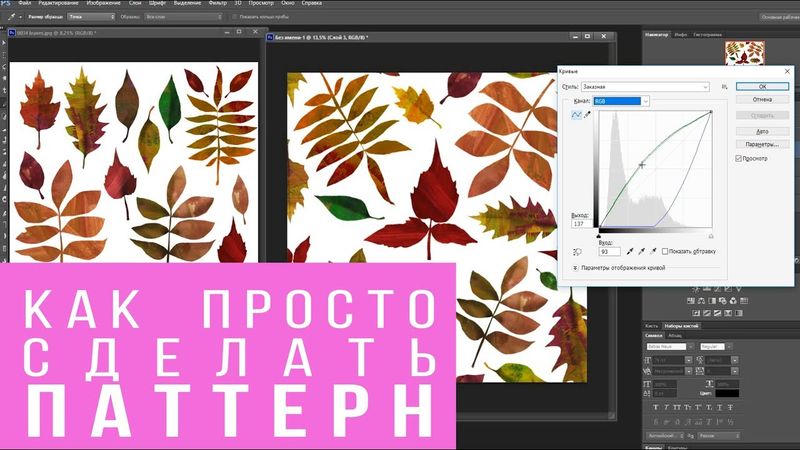
Task: Click the Сгладить button in Curves
Action: [x=762, y=115]
